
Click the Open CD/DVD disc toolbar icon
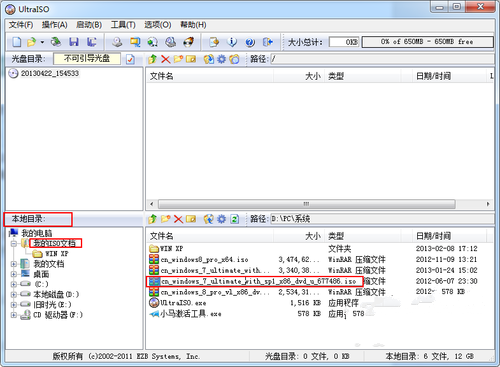click(x=56, y=42)
